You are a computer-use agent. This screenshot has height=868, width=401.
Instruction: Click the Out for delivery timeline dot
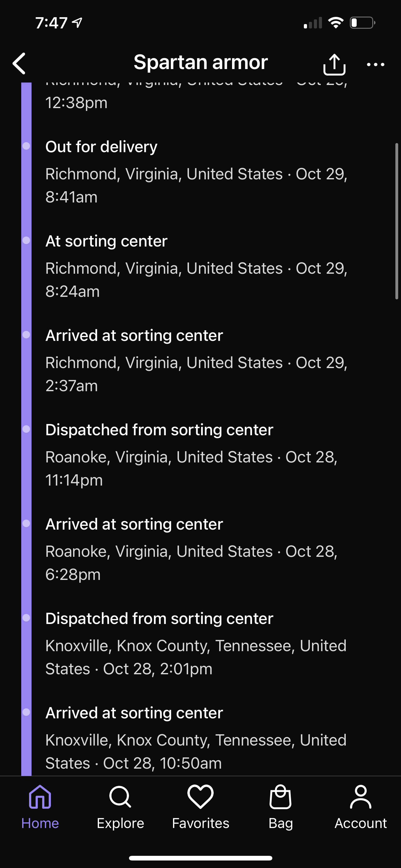point(26,146)
